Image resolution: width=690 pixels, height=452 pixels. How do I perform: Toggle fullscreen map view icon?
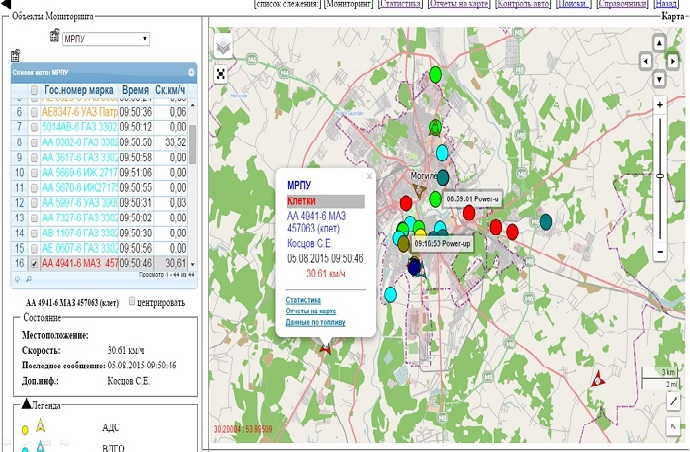[x=221, y=73]
